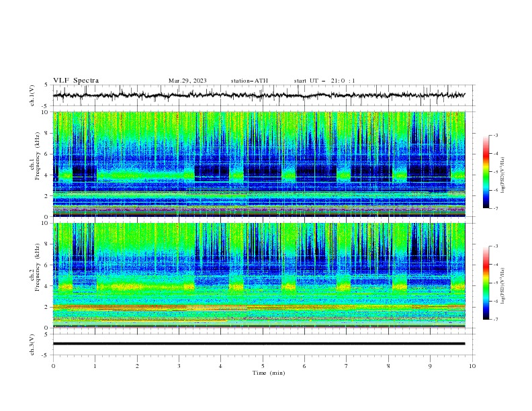Click the "start UT = 21:0 :1" text
This screenshot has width=532, height=411.
pos(324,81)
